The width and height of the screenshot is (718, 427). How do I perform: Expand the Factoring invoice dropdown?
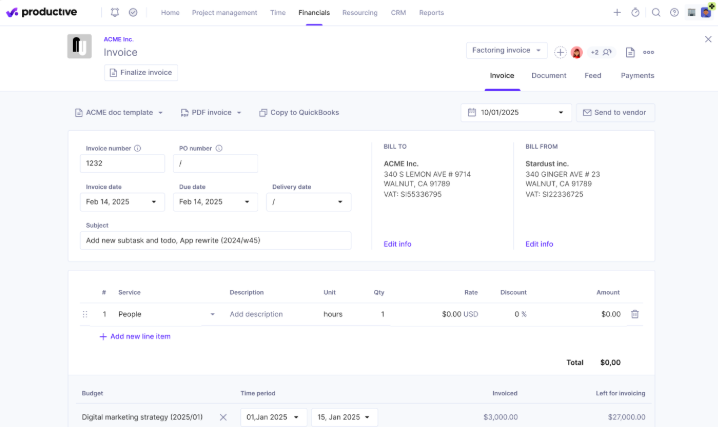coord(506,50)
